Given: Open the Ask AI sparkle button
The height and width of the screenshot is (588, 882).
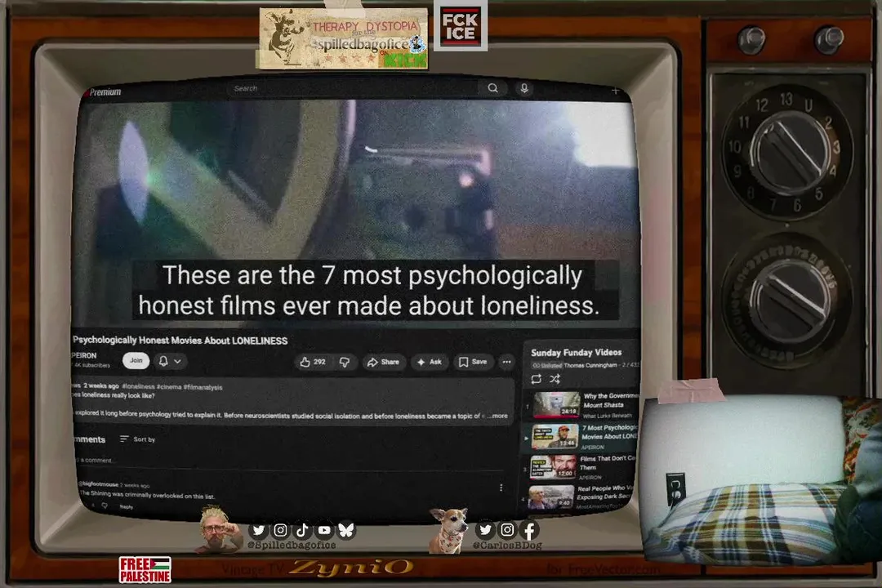Looking at the screenshot, I should click(x=430, y=362).
